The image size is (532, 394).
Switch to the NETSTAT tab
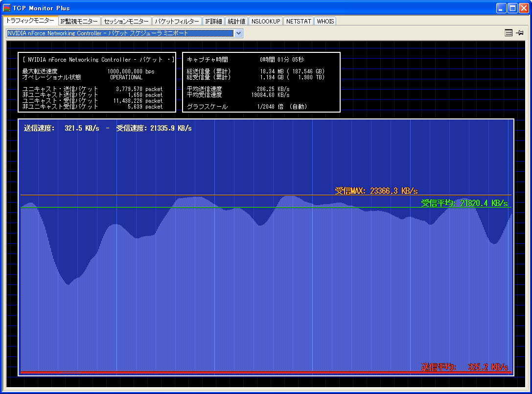[298, 21]
